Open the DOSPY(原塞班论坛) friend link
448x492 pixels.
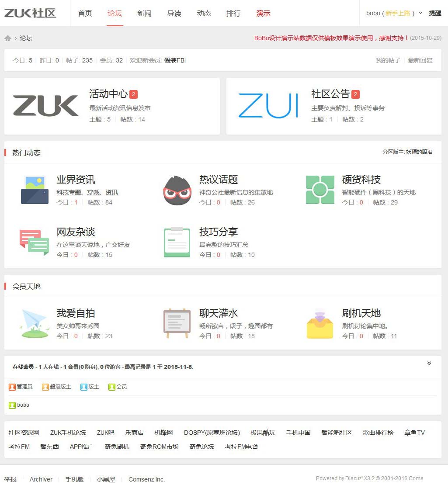(212, 433)
